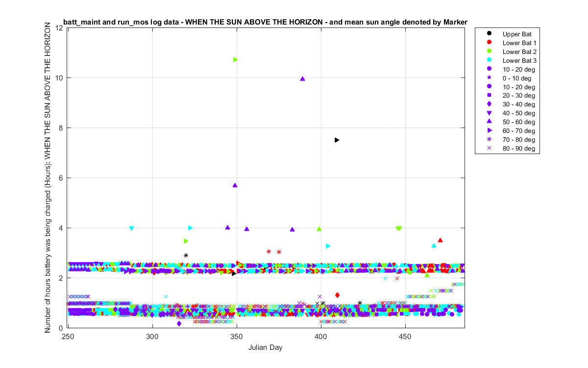Click the x-axis tick label 300

coord(152,337)
